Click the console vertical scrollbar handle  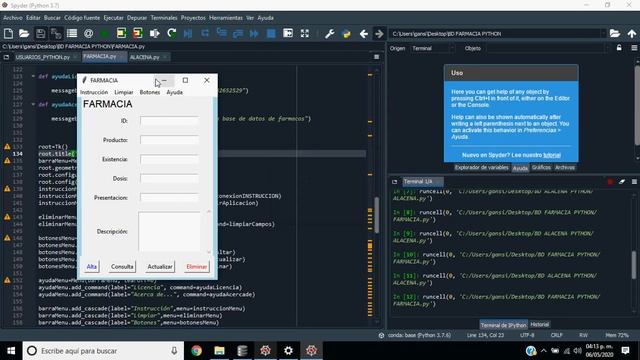pos(634,265)
